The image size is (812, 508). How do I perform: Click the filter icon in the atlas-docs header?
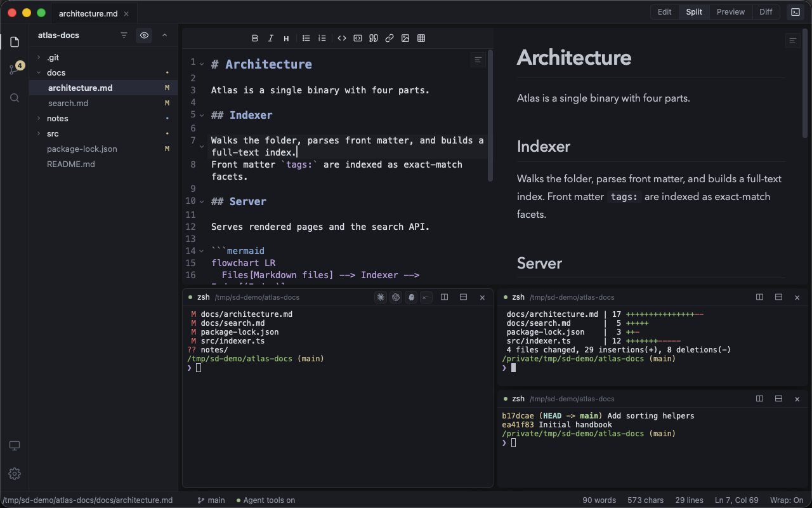pyautogui.click(x=124, y=36)
